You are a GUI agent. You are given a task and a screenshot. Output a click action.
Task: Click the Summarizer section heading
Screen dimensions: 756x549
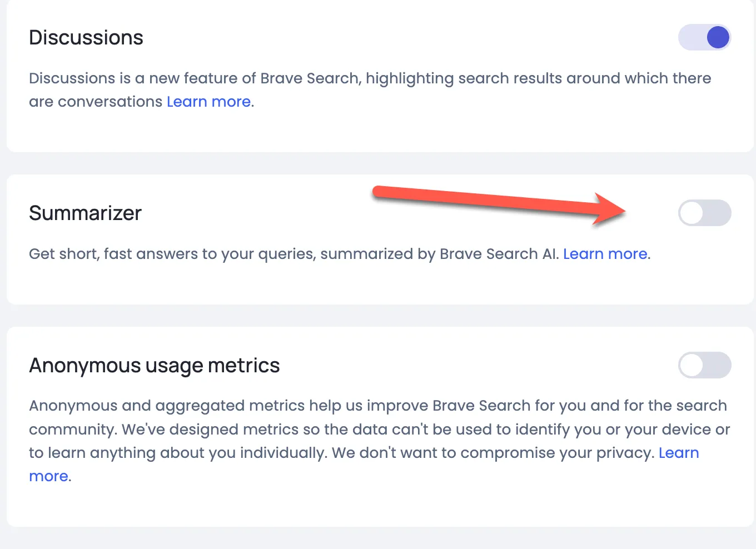coord(86,213)
